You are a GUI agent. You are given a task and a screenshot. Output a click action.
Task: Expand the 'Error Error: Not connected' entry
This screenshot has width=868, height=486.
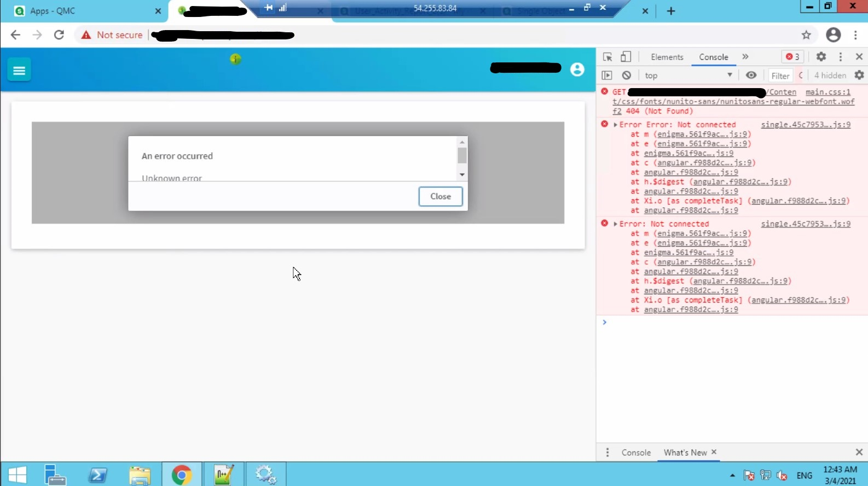(616, 125)
